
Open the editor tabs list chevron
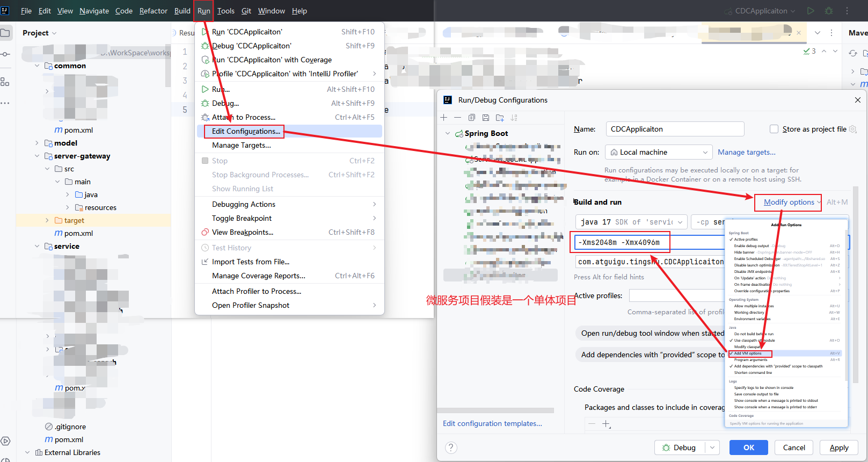pos(818,33)
